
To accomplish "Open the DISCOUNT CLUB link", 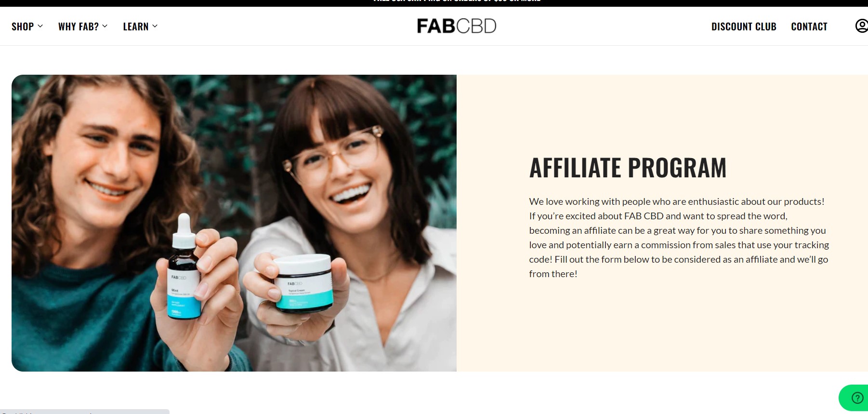I will (x=744, y=27).
